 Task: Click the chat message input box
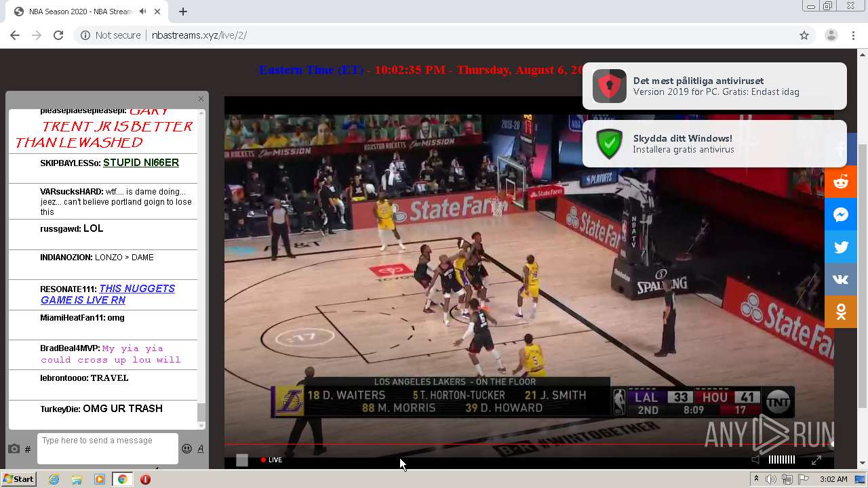108,449
